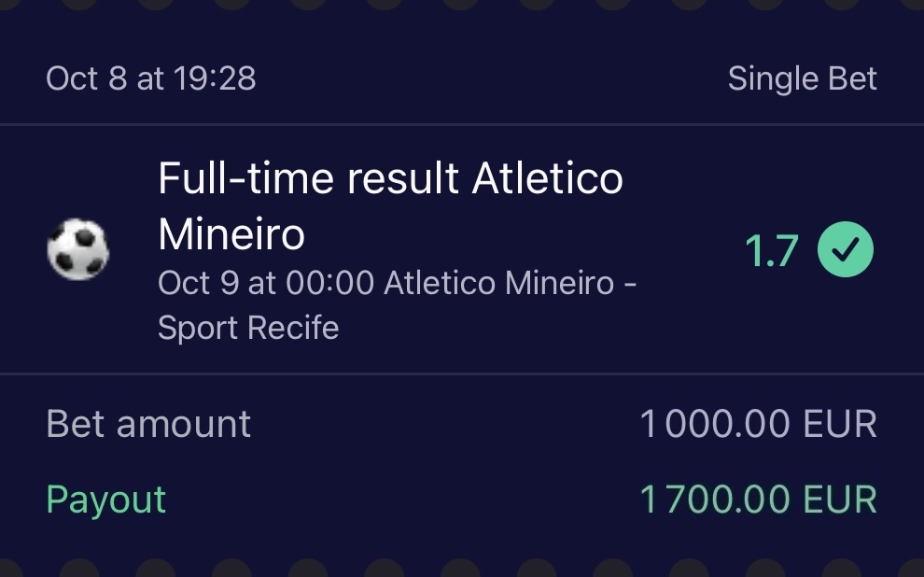Image resolution: width=924 pixels, height=577 pixels.
Task: Select the Sport Recife team name
Action: click(248, 328)
